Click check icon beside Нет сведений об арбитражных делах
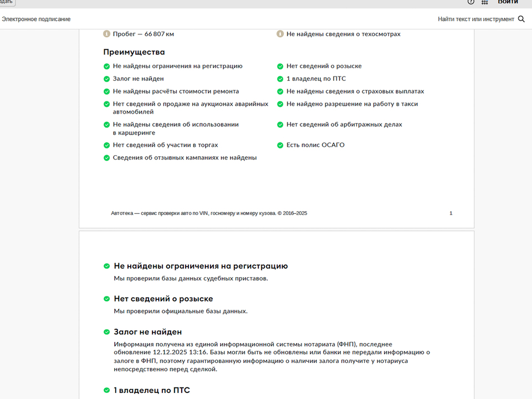Viewport: 532px width, 399px height. click(x=280, y=125)
